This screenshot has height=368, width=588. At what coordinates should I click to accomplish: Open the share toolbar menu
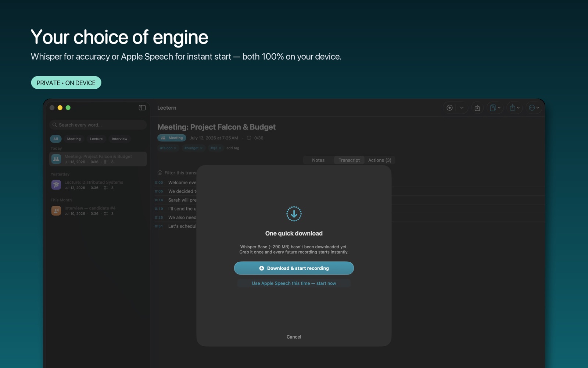[514, 108]
